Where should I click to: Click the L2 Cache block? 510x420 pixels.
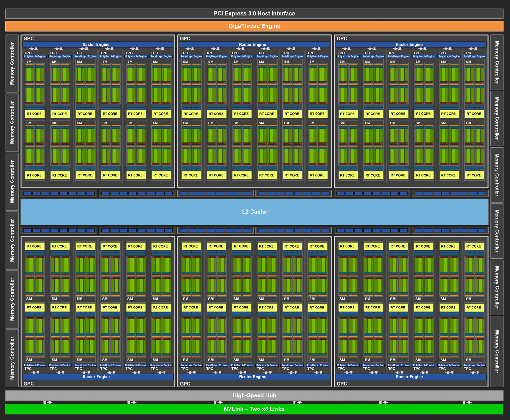[x=254, y=212]
